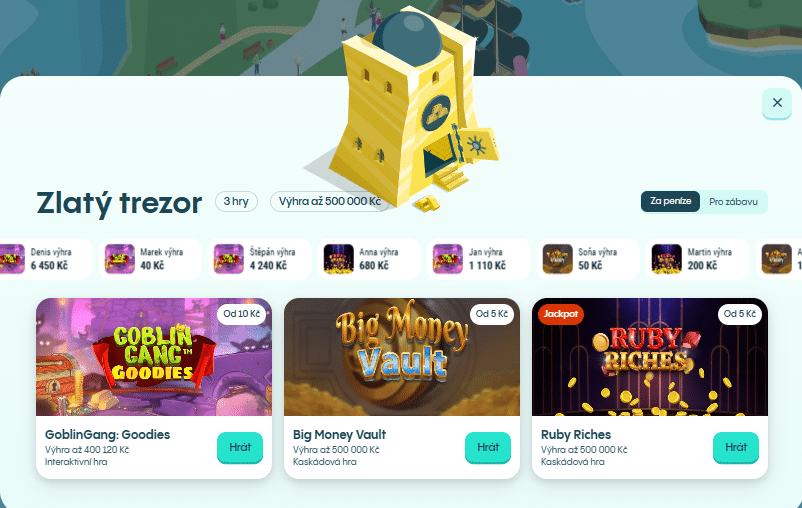
Task: Click Hrát for Big Money Vault
Action: click(x=488, y=447)
